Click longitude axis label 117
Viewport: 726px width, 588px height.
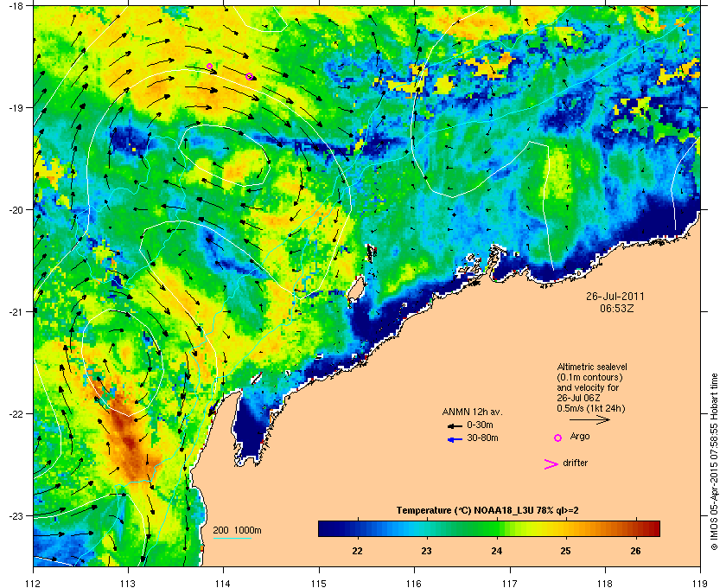coord(510,584)
